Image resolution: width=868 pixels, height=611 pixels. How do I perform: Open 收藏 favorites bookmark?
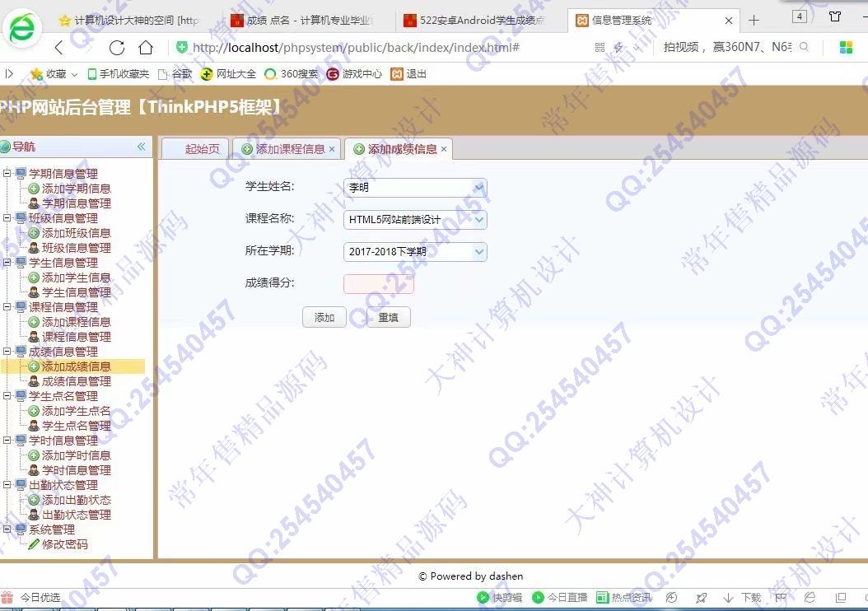coord(54,73)
